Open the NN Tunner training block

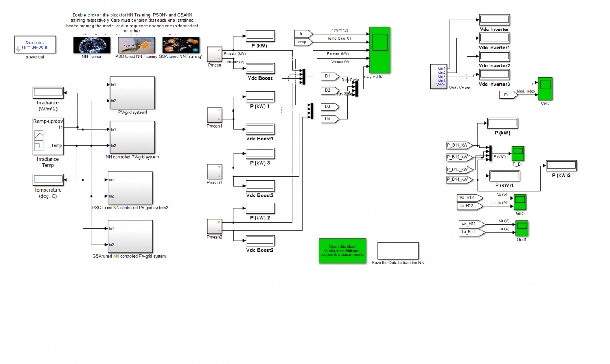coord(91,45)
